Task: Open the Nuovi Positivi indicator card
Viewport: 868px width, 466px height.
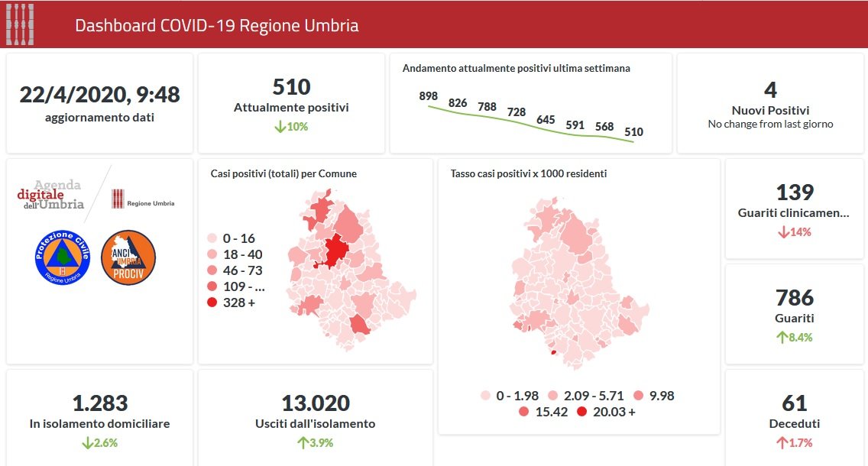Action: pos(769,103)
